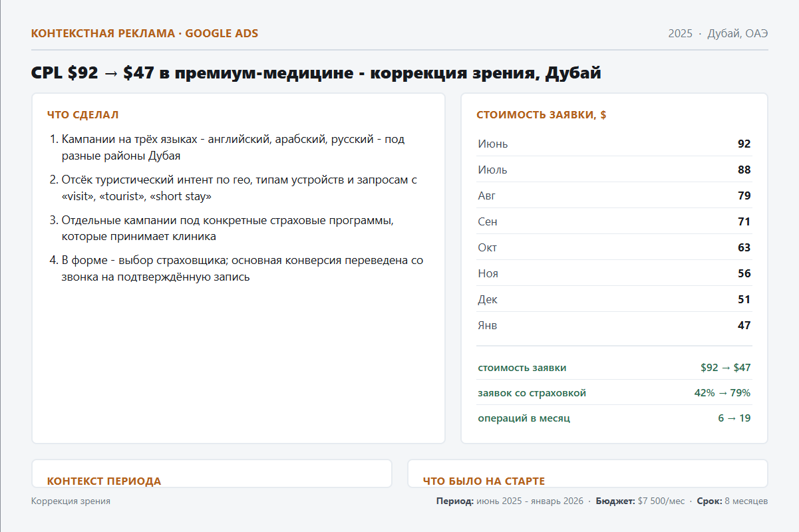Click the 'ЧТО СДЕЛАЛ' section heading

pos(83,115)
